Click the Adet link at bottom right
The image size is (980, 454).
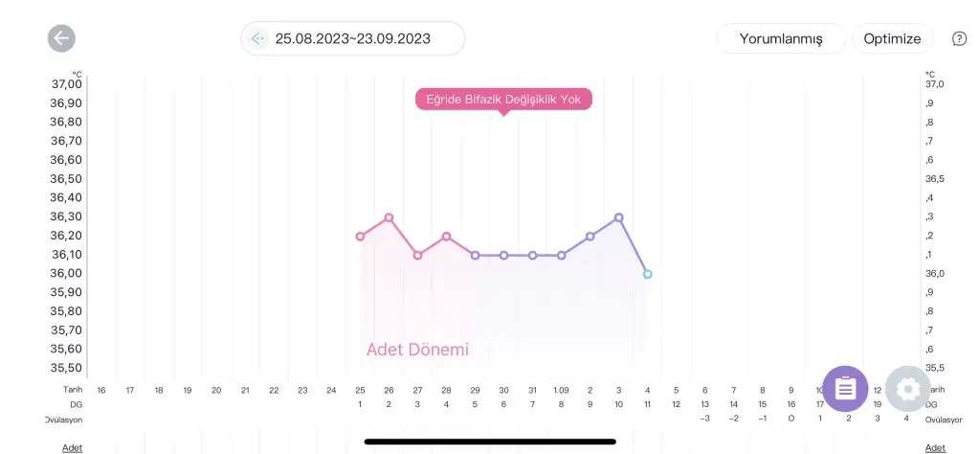click(x=934, y=447)
